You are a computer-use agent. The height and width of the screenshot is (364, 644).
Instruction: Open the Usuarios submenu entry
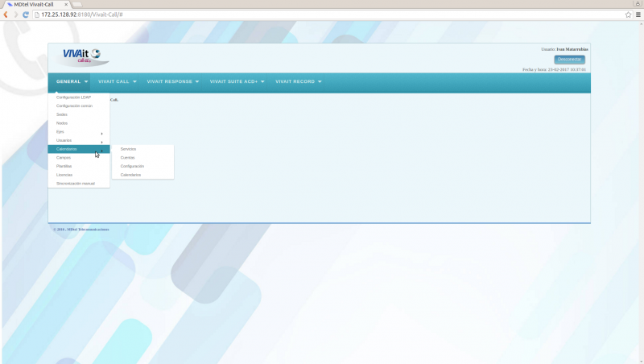coord(79,140)
